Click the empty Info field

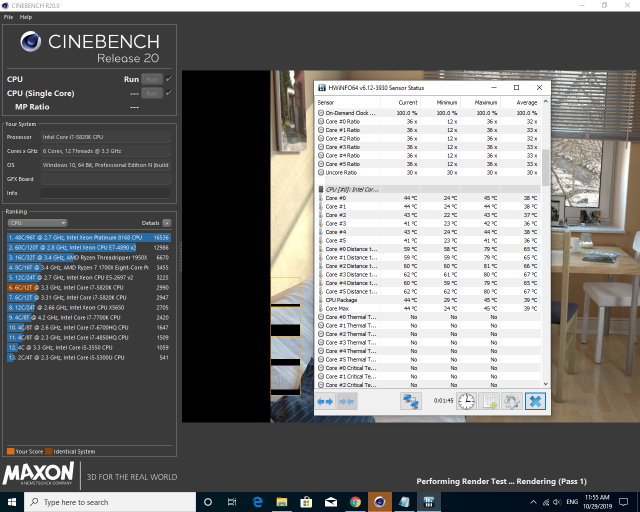coord(106,193)
